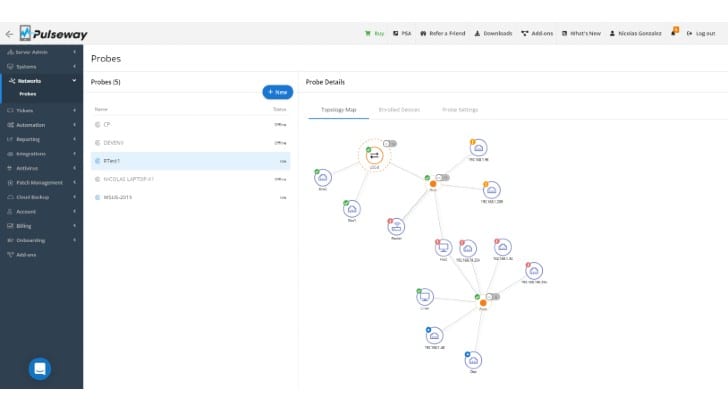Go back using the header arrow icon

tap(9, 34)
